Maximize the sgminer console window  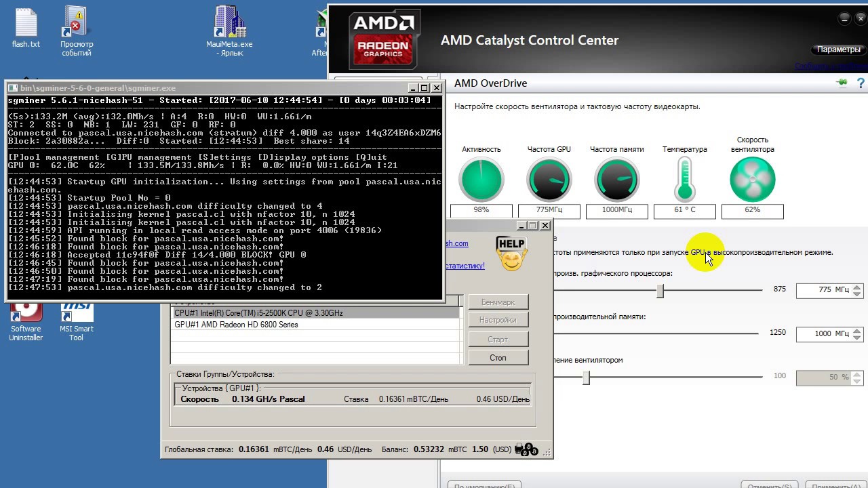(x=425, y=88)
